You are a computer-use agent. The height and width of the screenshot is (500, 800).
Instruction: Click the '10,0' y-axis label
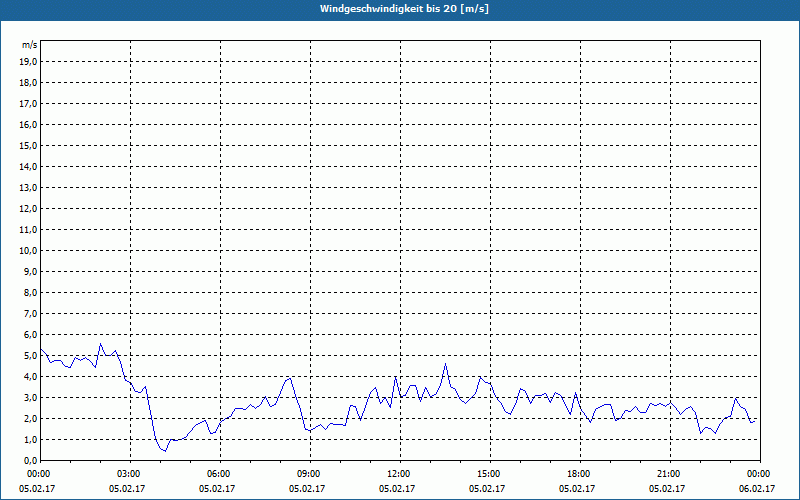28,251
